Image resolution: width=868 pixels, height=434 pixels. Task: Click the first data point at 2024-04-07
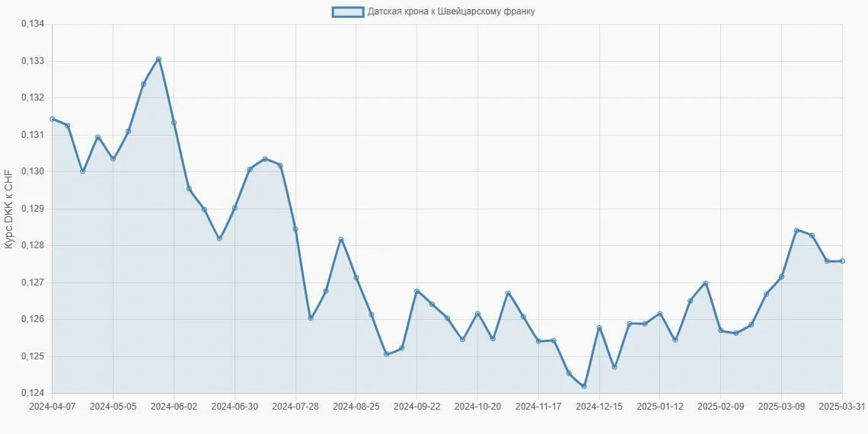click(53, 119)
